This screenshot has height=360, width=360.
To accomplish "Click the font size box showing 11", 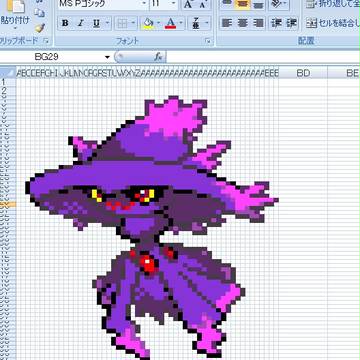I will tap(160, 4).
